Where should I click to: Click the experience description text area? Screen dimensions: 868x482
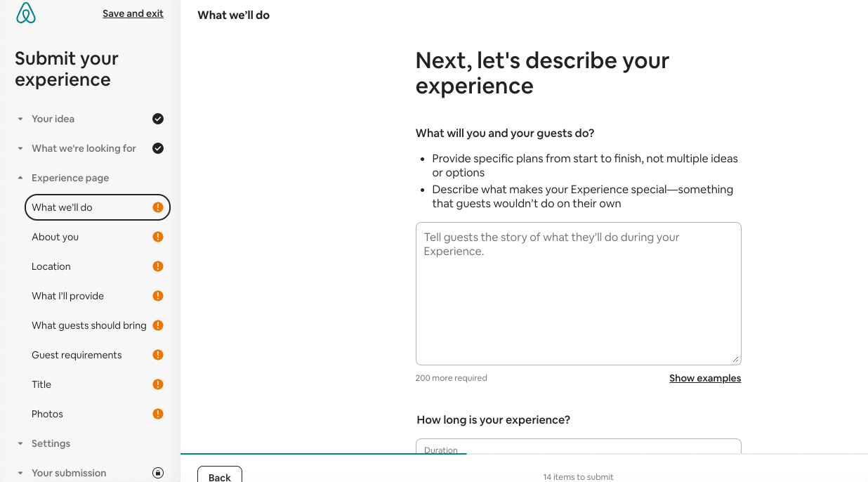click(x=578, y=294)
